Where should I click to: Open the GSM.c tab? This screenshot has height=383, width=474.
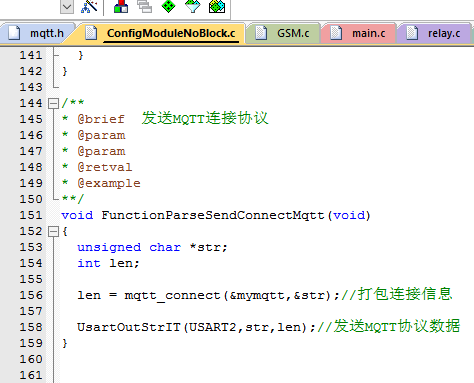283,33
